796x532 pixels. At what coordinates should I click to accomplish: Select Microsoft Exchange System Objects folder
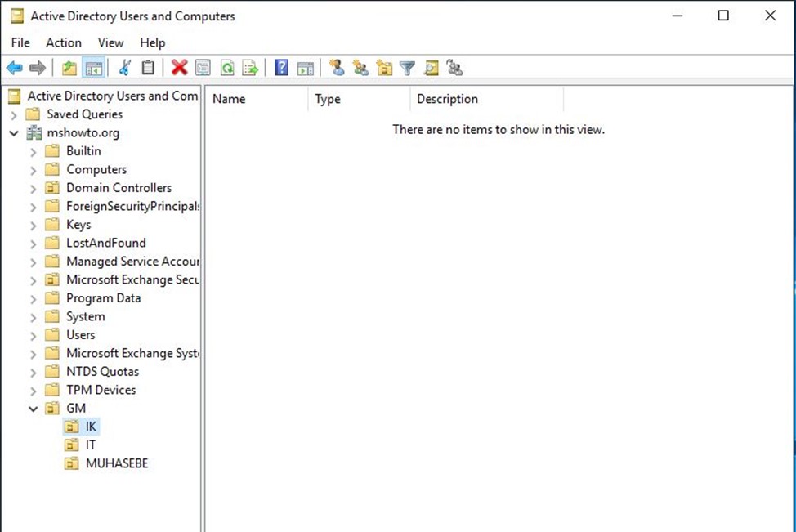point(132,353)
